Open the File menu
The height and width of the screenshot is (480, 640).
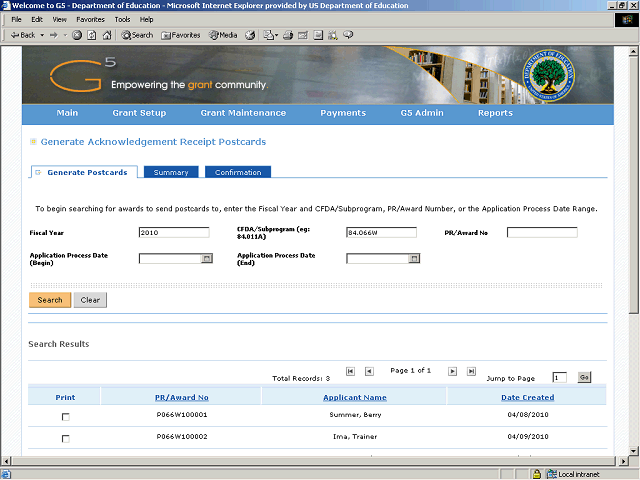(16, 20)
